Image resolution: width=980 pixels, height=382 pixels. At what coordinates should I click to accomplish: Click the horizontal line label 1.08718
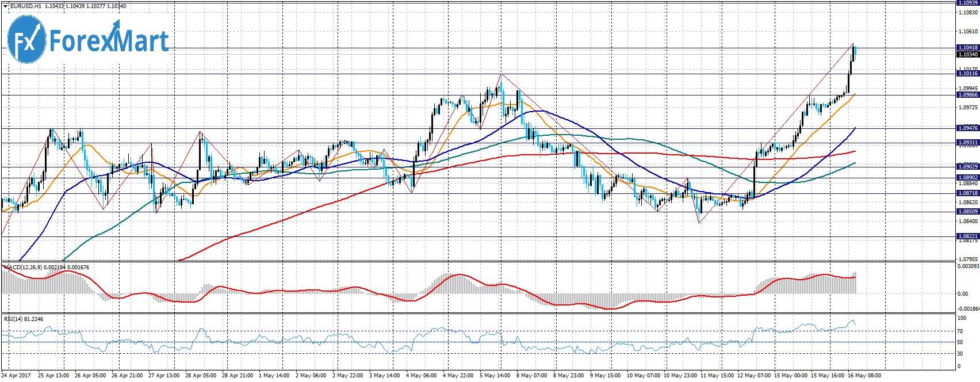[x=967, y=193]
